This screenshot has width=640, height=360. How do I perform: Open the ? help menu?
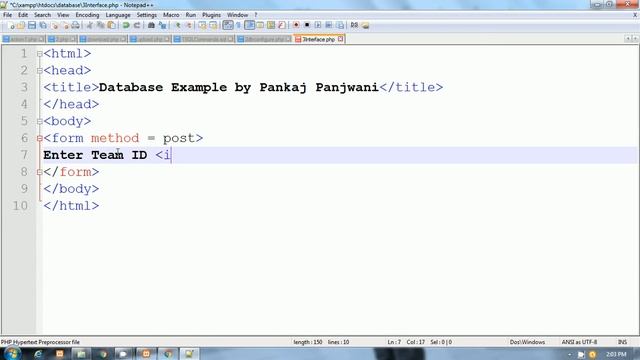pyautogui.click(x=256, y=15)
